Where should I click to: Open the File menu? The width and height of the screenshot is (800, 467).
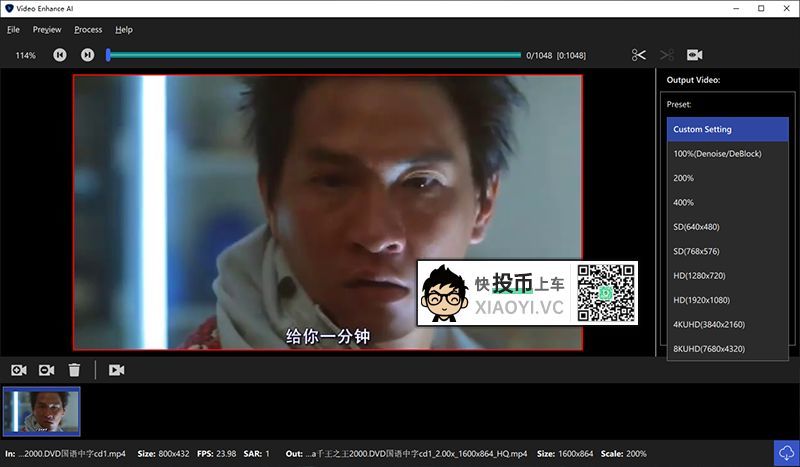click(x=13, y=30)
